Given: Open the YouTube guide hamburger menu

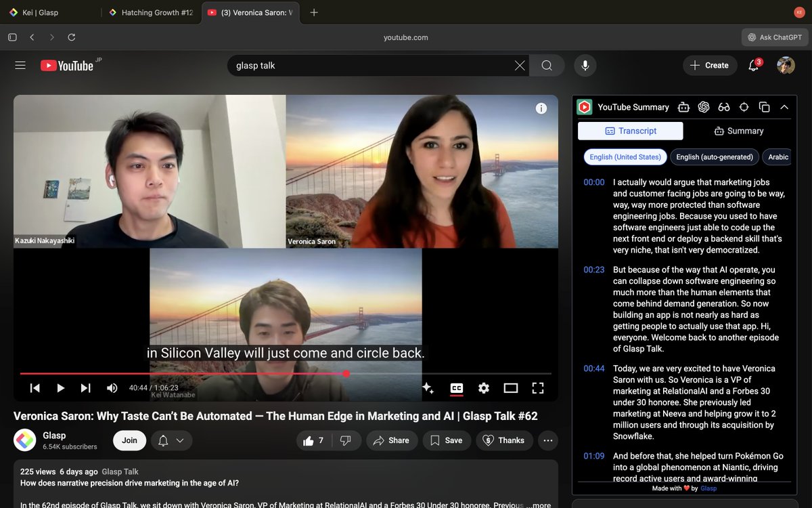Looking at the screenshot, I should pos(20,66).
